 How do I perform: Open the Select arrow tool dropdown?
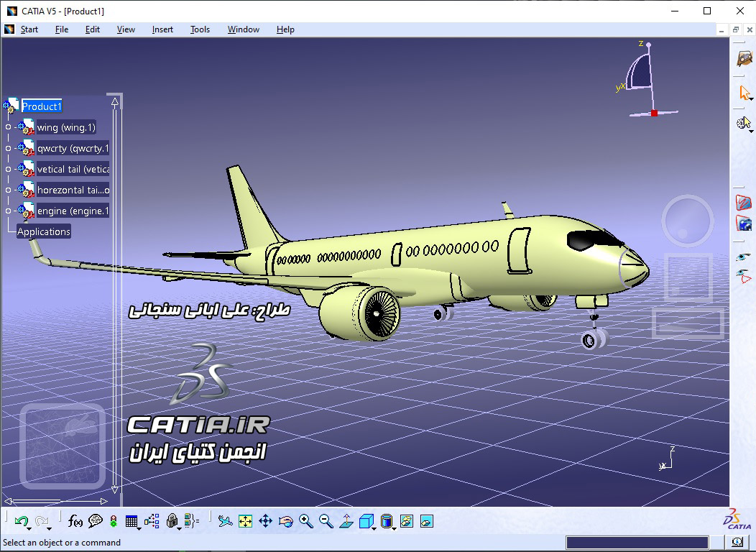[752, 99]
